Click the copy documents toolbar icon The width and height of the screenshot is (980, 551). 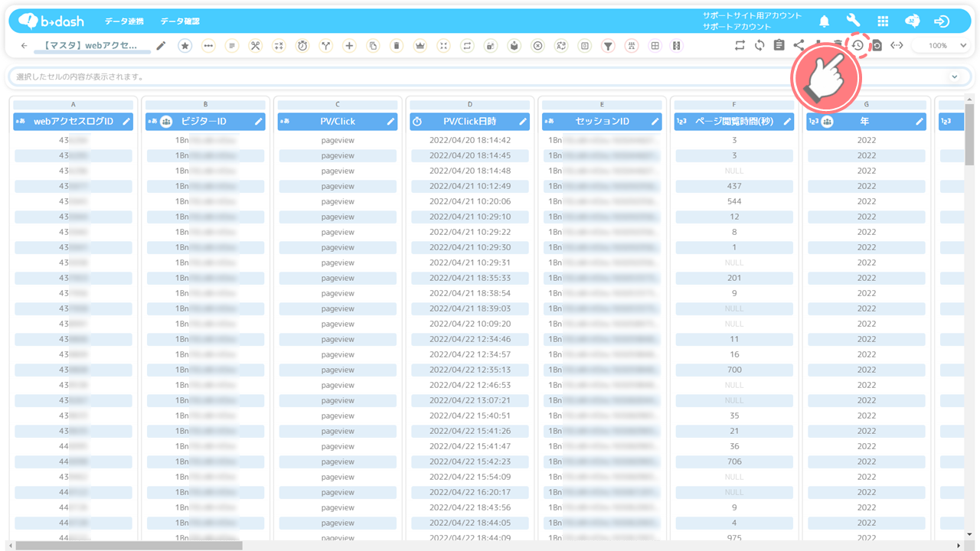point(373,46)
